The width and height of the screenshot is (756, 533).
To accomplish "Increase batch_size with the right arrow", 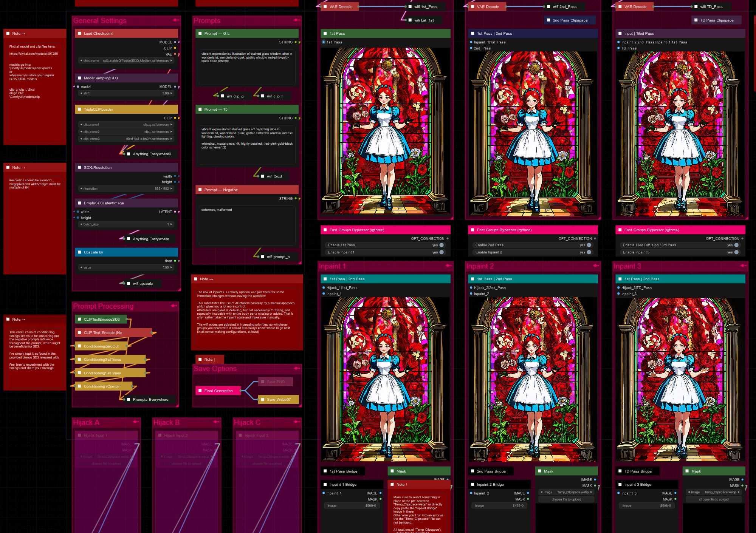I will (171, 224).
